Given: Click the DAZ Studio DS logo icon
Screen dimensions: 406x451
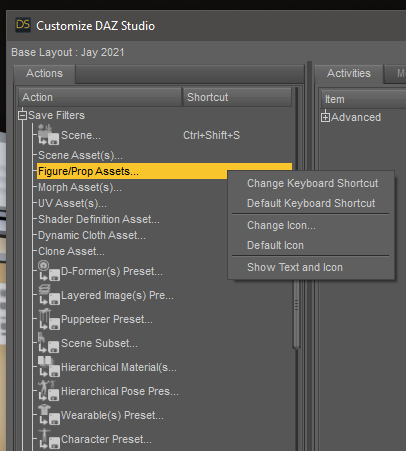Looking at the screenshot, I should point(23,25).
